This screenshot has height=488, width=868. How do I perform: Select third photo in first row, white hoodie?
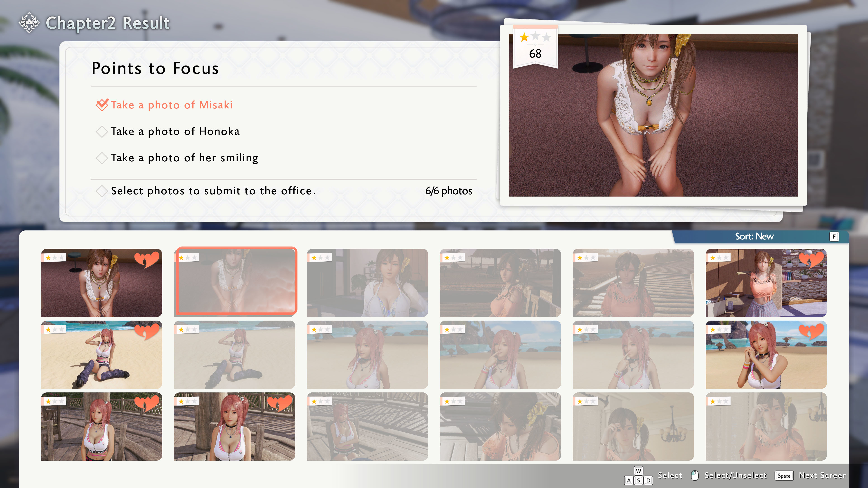[367, 283]
